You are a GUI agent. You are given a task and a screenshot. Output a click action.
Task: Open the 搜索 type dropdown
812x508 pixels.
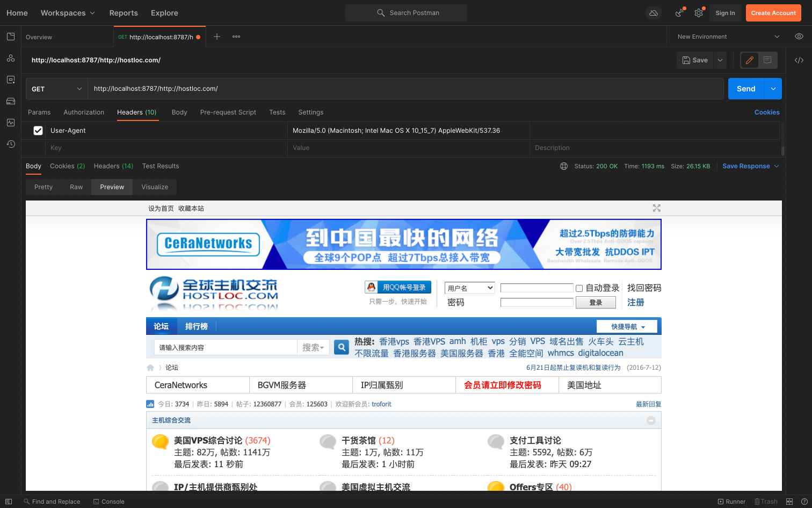(x=313, y=347)
